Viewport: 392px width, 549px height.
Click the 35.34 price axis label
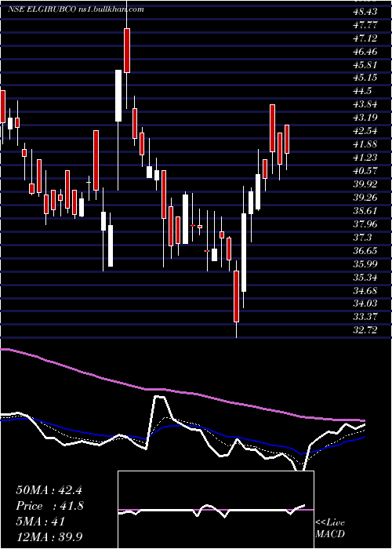pyautogui.click(x=366, y=278)
